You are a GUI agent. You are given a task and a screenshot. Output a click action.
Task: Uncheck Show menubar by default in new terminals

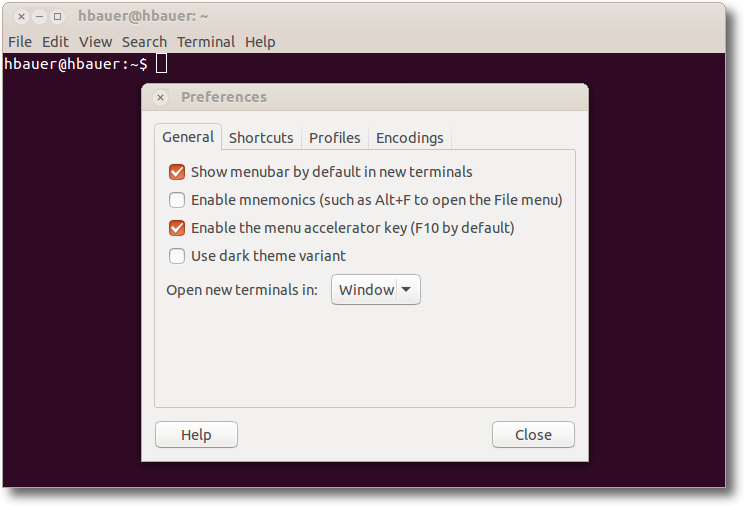click(x=177, y=172)
